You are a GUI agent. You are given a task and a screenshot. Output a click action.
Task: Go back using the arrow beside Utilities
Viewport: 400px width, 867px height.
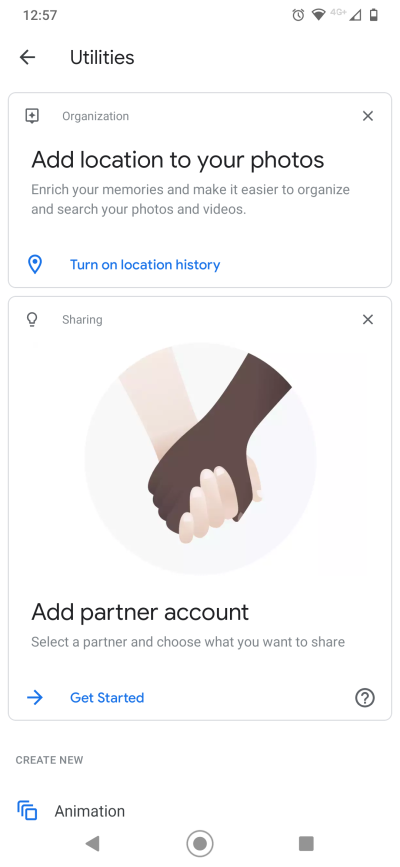coord(27,57)
